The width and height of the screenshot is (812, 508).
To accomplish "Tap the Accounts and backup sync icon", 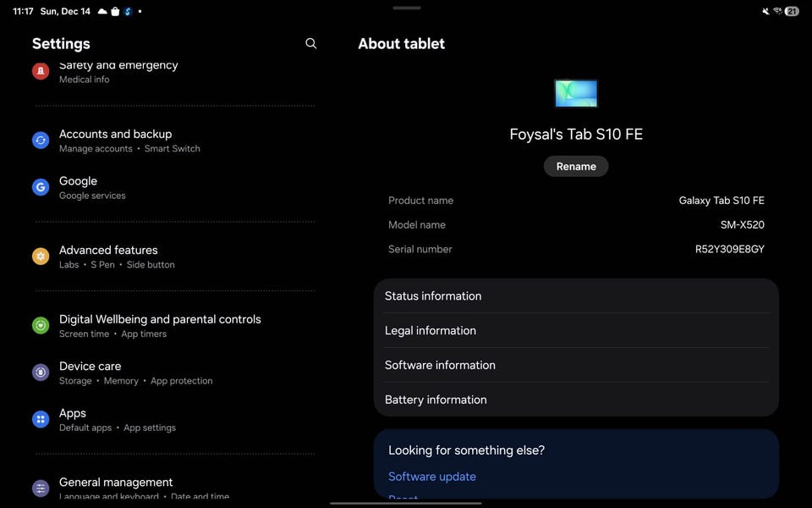I will 41,141.
